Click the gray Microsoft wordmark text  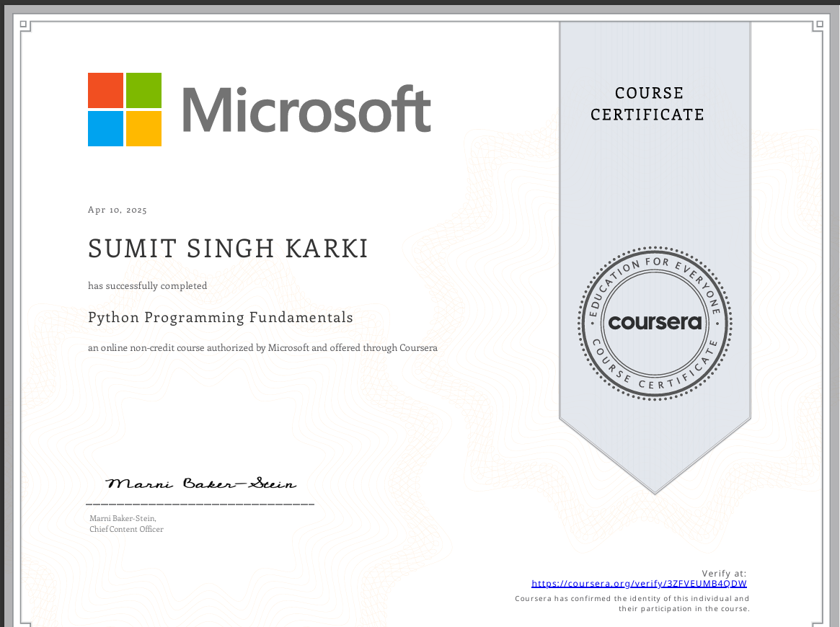pos(306,110)
